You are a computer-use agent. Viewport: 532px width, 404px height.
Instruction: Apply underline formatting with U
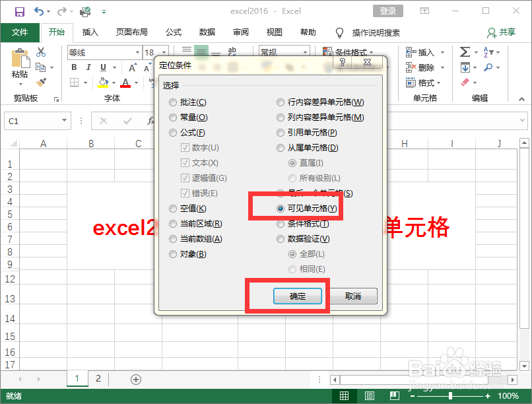[x=103, y=67]
